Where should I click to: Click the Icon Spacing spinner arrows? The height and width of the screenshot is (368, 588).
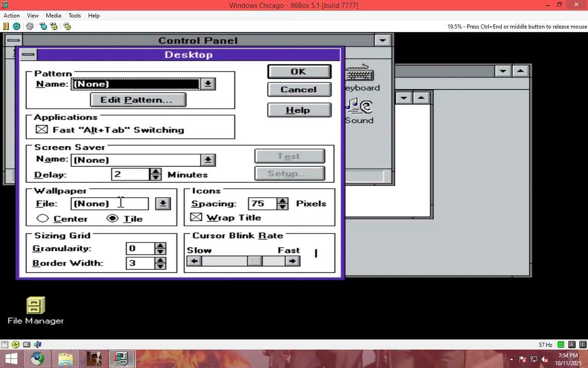pos(283,203)
